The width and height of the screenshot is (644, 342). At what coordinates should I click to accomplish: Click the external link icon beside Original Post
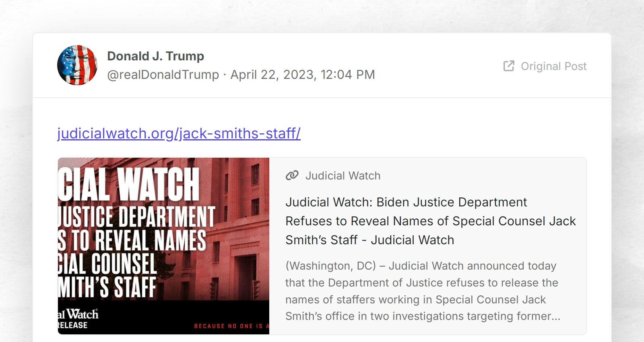click(x=509, y=66)
